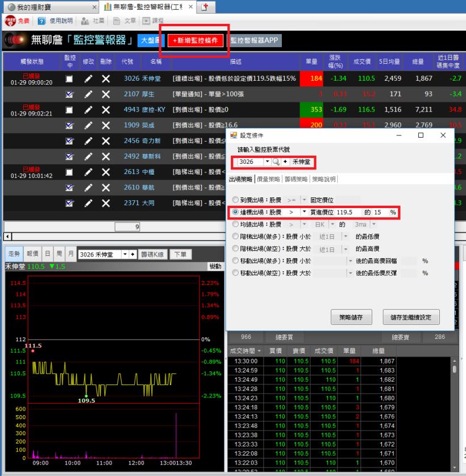This screenshot has width=466, height=476.
Task: Click the 變動 button above chart
Action: pyautogui.click(x=215, y=266)
